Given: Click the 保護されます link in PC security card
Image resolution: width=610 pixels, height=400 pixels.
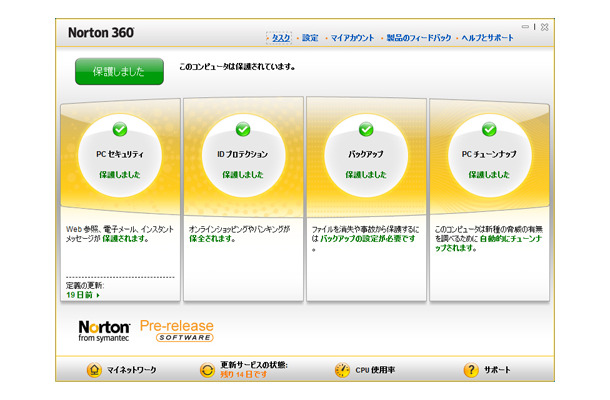Looking at the screenshot, I should coord(125,239).
